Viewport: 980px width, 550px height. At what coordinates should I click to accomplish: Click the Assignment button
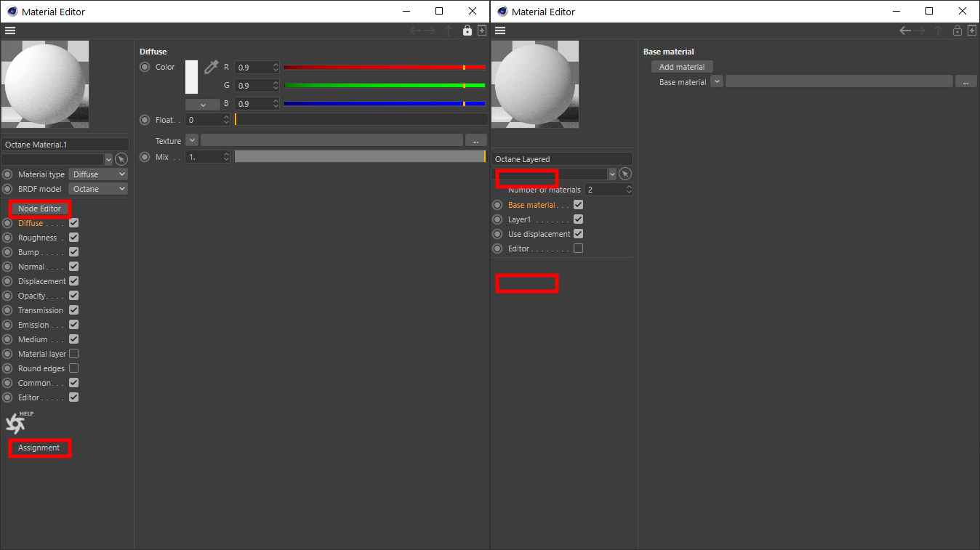click(x=39, y=448)
